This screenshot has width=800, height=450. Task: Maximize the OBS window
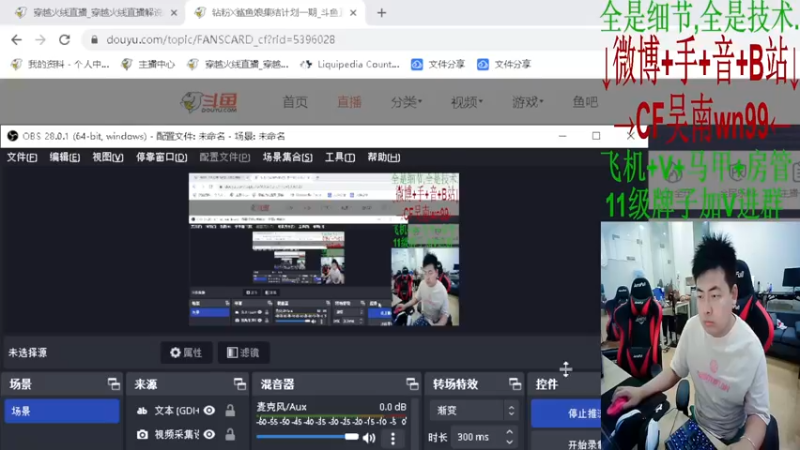coord(596,136)
